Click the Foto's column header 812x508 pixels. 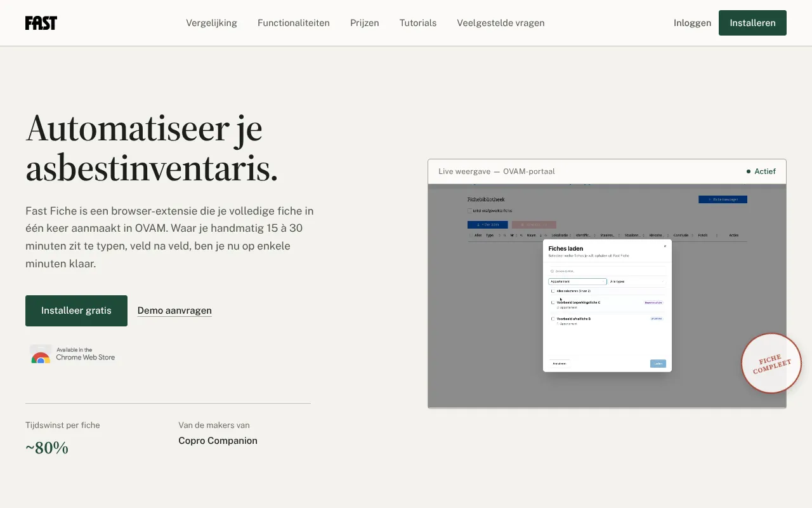click(702, 235)
